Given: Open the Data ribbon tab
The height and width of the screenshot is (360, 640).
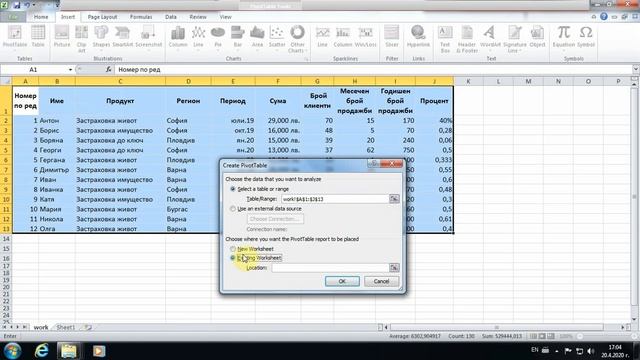Looking at the screenshot, I should tap(171, 17).
